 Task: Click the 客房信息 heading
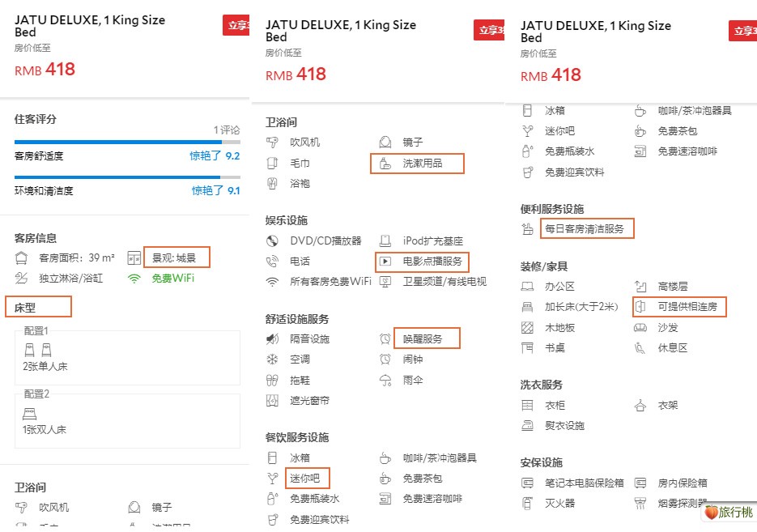coord(36,238)
